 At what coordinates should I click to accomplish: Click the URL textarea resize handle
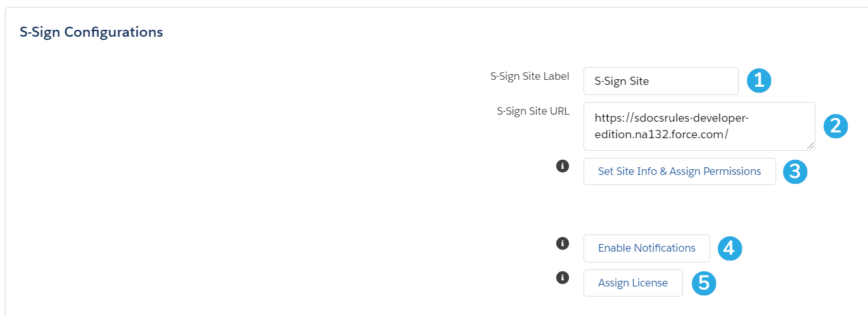click(x=810, y=146)
